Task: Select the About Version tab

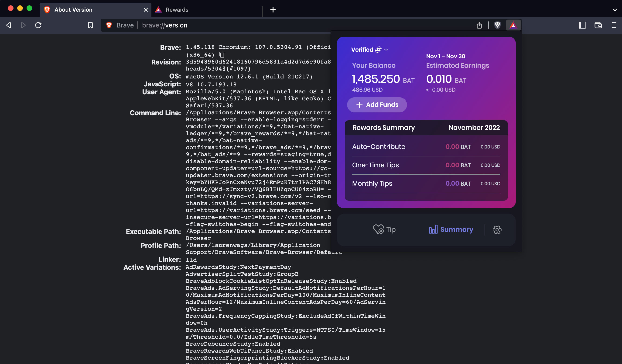Action: coord(73,10)
